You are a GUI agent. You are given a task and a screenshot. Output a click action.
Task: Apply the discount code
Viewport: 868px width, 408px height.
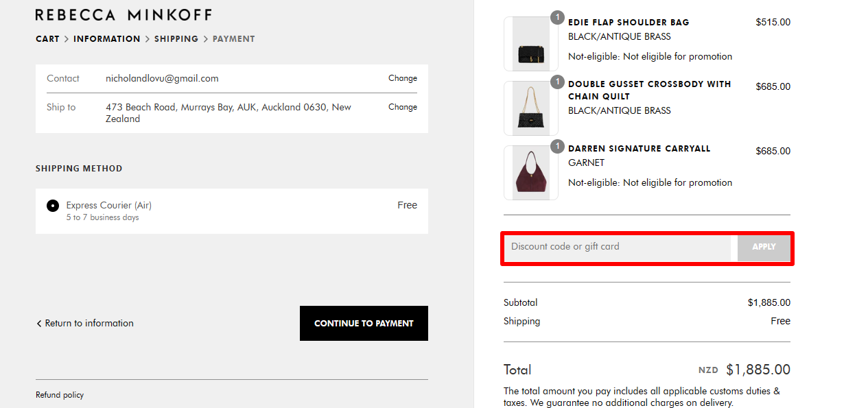pyautogui.click(x=763, y=247)
